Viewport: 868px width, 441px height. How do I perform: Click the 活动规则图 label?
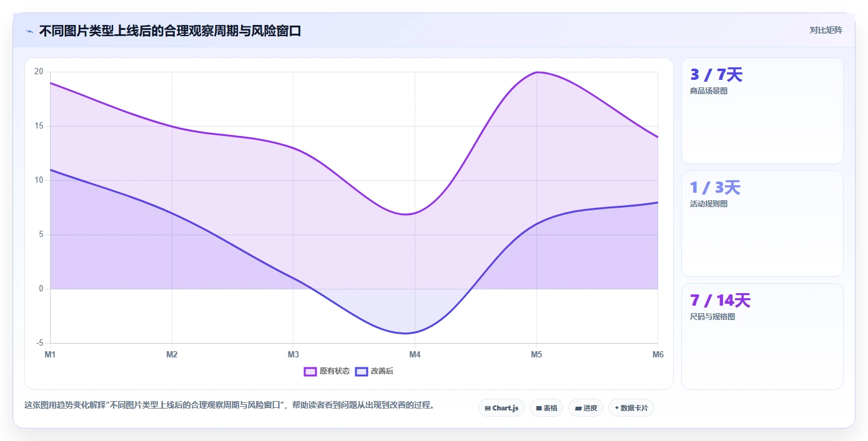[709, 204]
